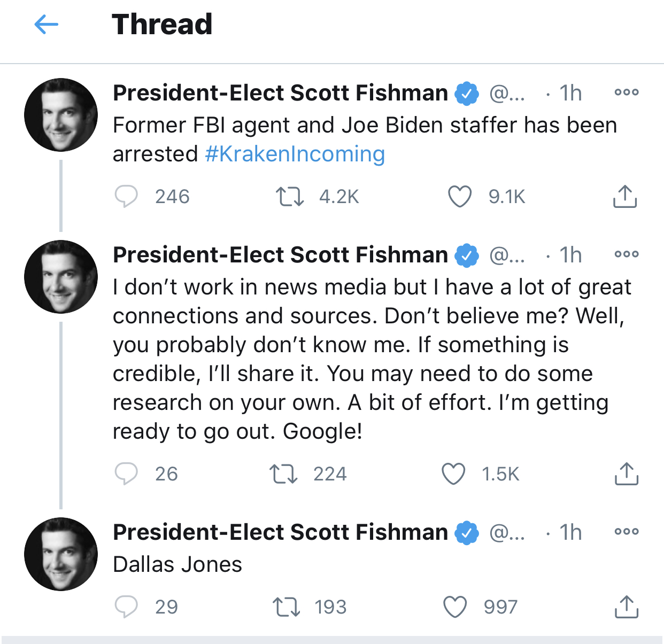
Task: Reply to the tweet with 26 replies
Action: pyautogui.click(x=126, y=474)
